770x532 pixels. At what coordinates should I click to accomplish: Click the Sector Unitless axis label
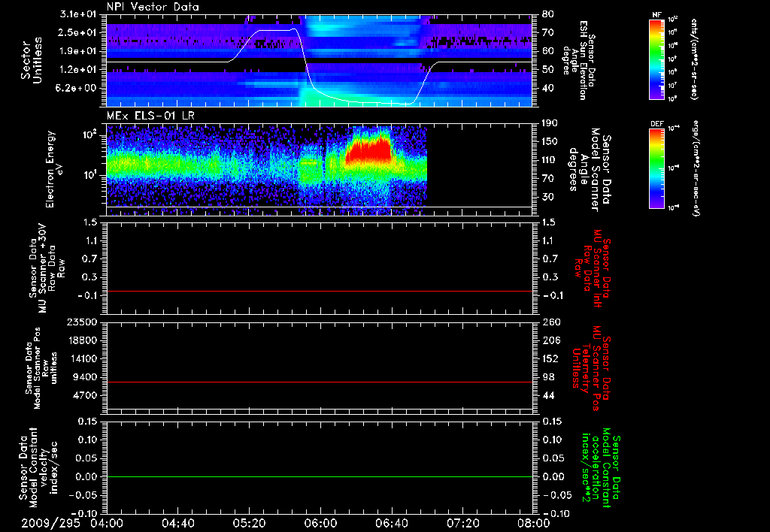[32, 60]
